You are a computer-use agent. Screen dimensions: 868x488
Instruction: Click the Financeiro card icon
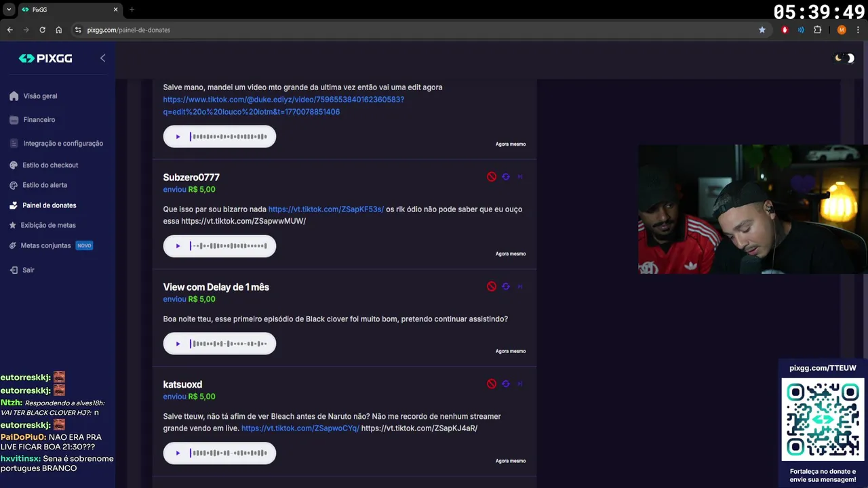(14, 120)
